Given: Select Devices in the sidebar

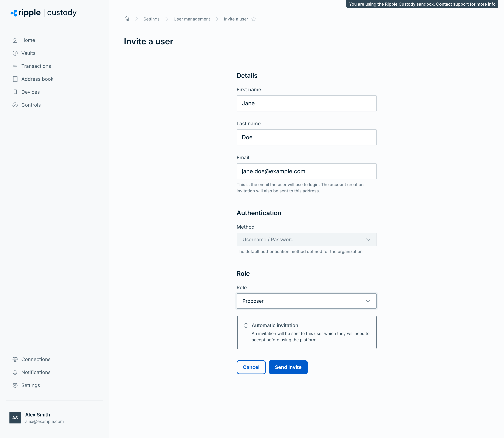Looking at the screenshot, I should [x=30, y=92].
